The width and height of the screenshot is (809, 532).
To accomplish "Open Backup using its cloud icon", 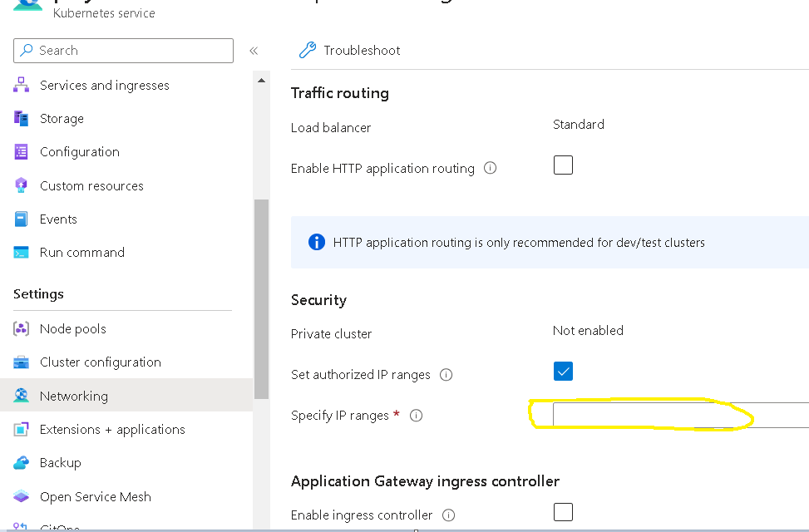I will 22,462.
